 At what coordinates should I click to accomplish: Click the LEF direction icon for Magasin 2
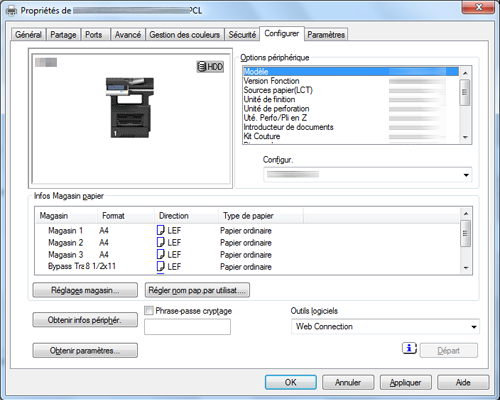(161, 242)
